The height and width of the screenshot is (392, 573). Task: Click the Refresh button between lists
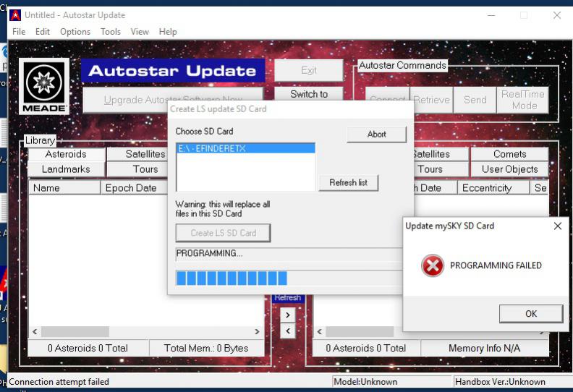coord(288,298)
